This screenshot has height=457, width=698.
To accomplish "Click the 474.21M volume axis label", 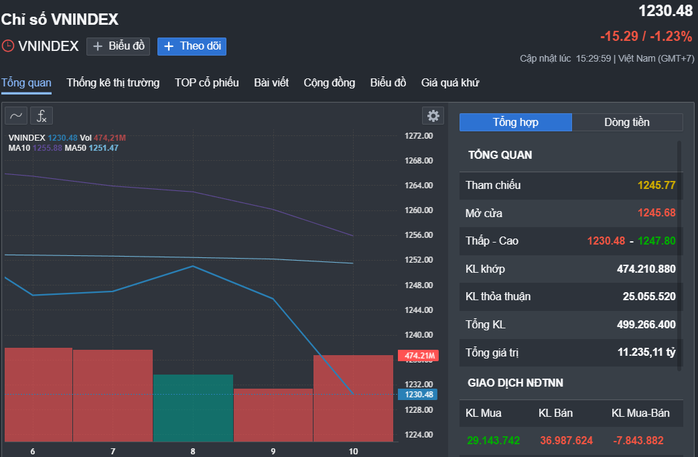I will (418, 356).
